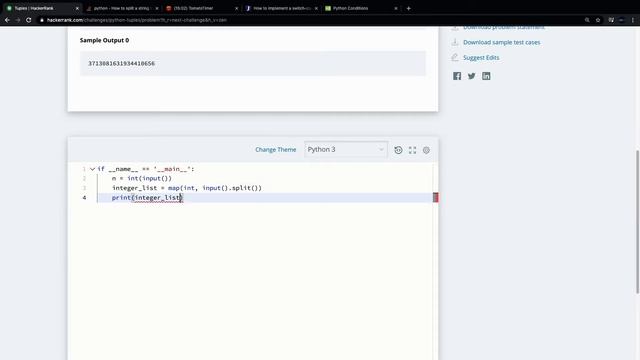Open editor settings gear icon

[426, 150]
